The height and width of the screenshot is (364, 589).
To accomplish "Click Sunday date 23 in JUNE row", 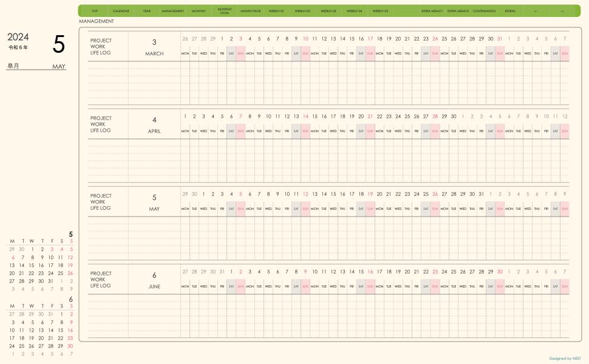I will [x=435, y=272].
